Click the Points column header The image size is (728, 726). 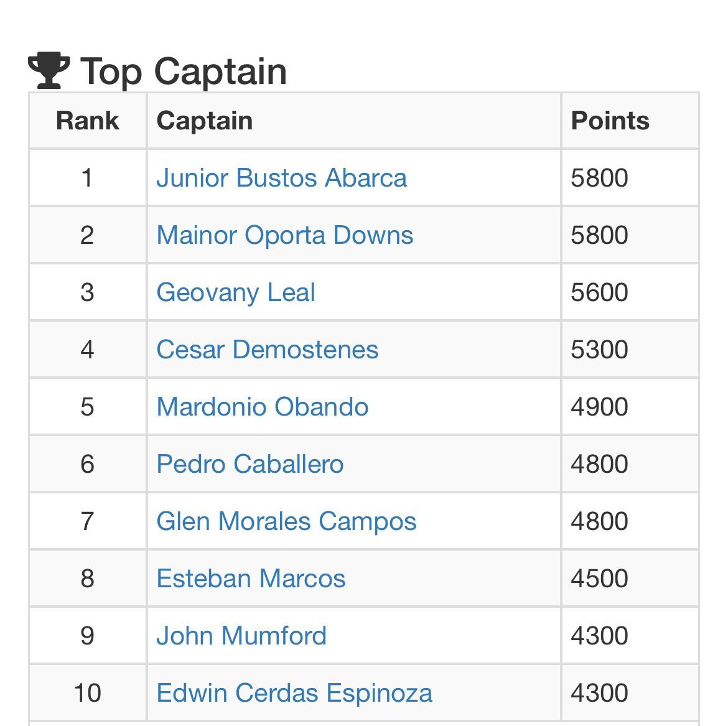[610, 121]
